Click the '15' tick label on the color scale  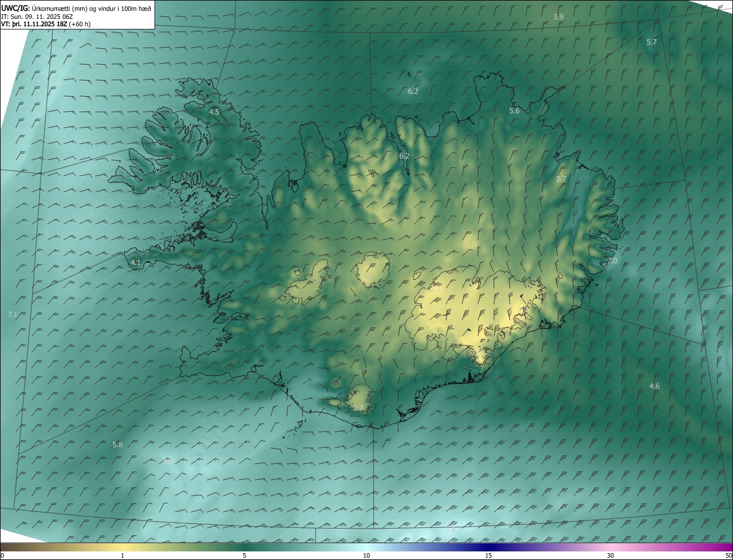click(x=488, y=556)
